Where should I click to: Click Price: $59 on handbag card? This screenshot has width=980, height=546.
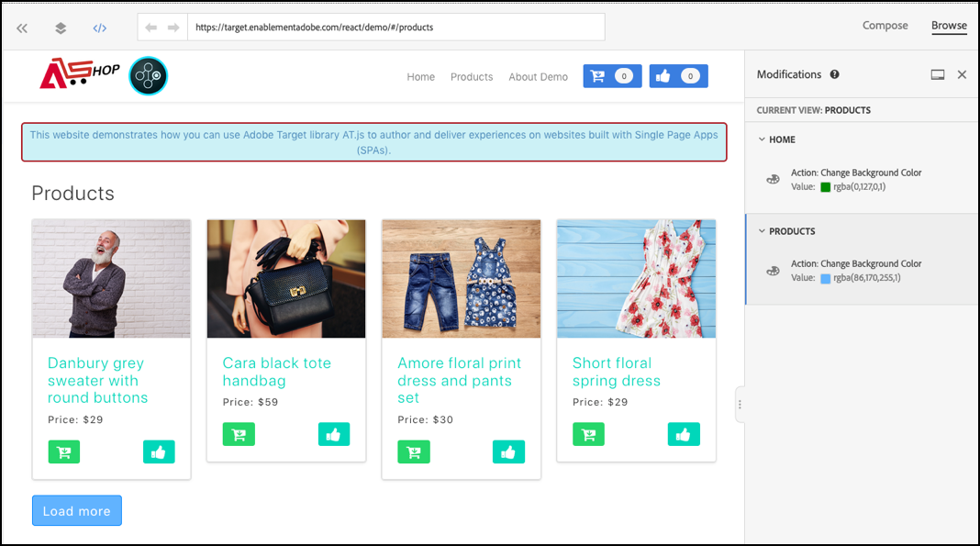[x=251, y=402]
